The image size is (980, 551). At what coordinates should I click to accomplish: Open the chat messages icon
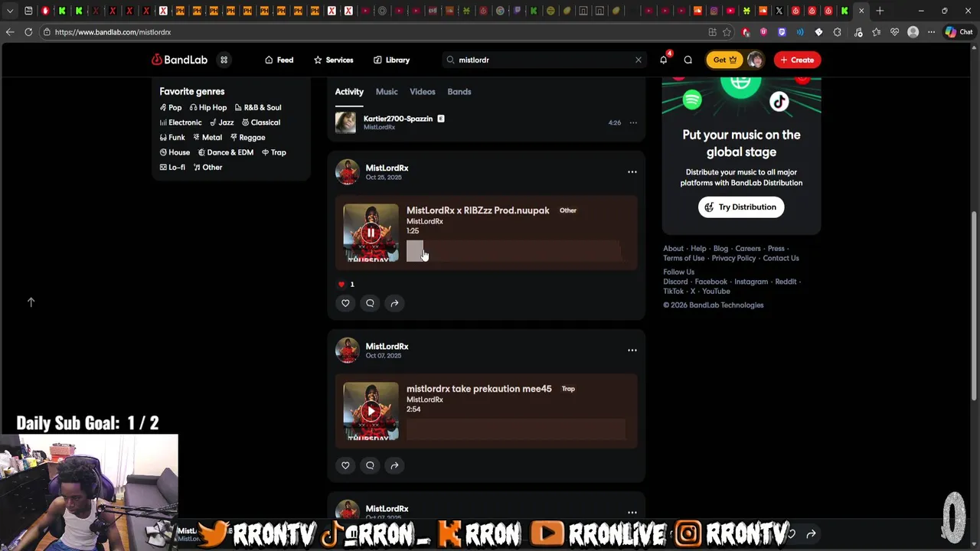point(688,60)
